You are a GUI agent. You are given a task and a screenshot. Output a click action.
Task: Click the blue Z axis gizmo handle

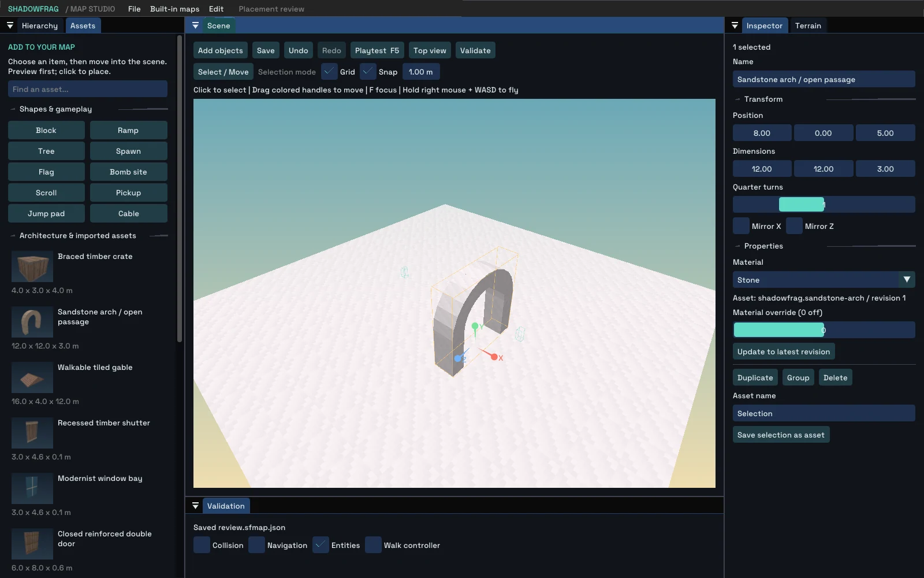pos(458,358)
